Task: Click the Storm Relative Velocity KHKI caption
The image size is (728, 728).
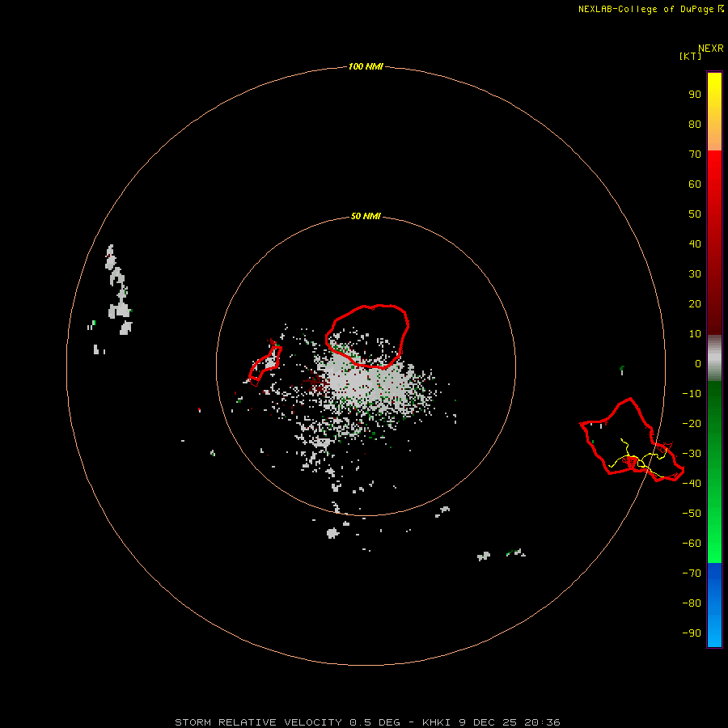Action: (x=367, y=722)
